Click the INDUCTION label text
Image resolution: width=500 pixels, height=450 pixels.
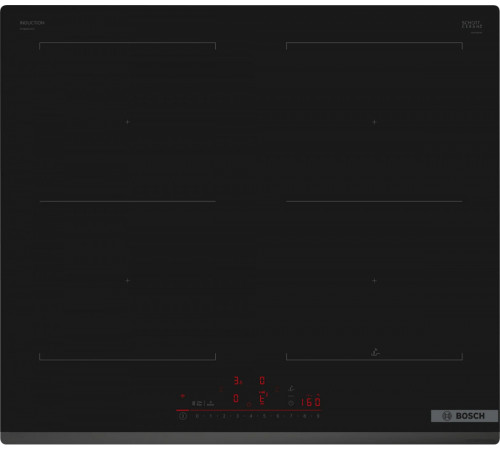tap(32, 23)
